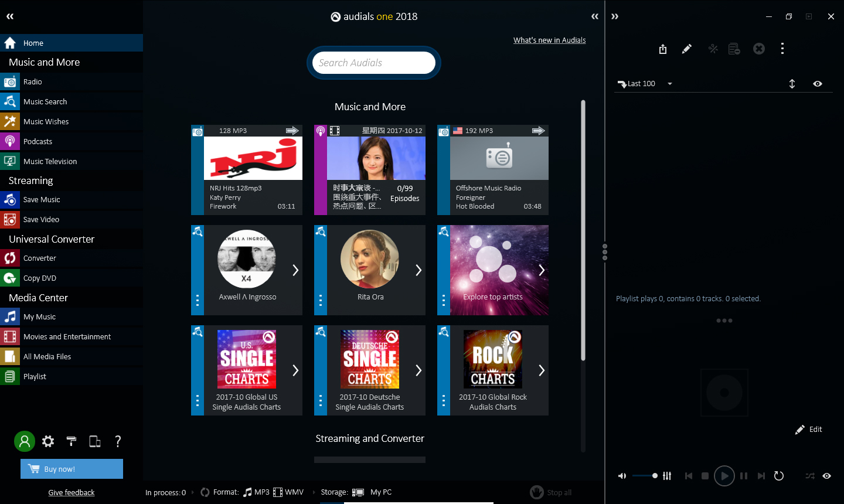The image size is (844, 504).
Task: Click the MP3 audio format setting
Action: [x=257, y=492]
